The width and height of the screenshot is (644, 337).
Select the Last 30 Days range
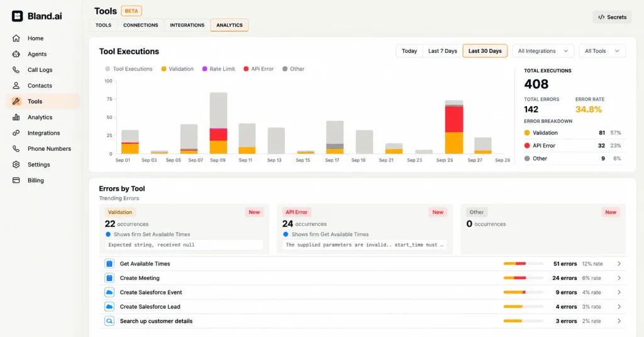pos(485,51)
